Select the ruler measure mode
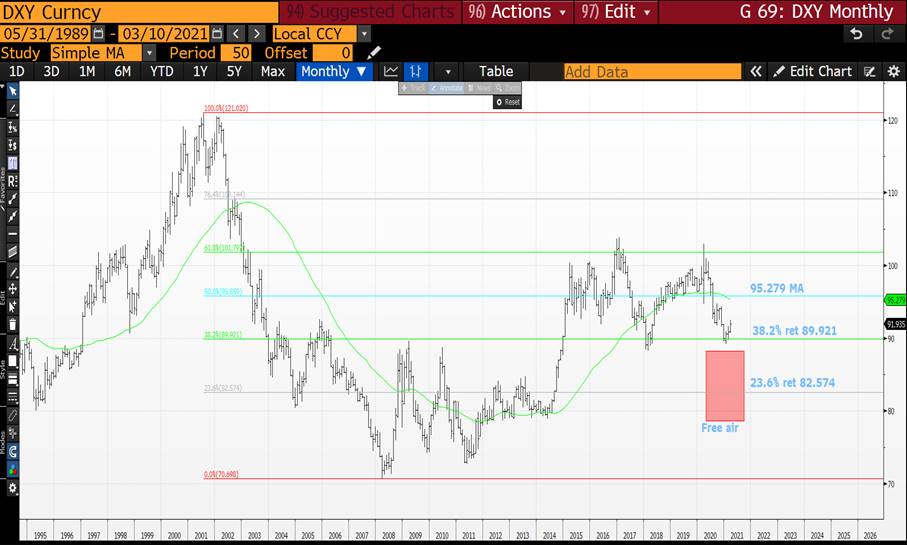The height and width of the screenshot is (545, 907). 12,415
